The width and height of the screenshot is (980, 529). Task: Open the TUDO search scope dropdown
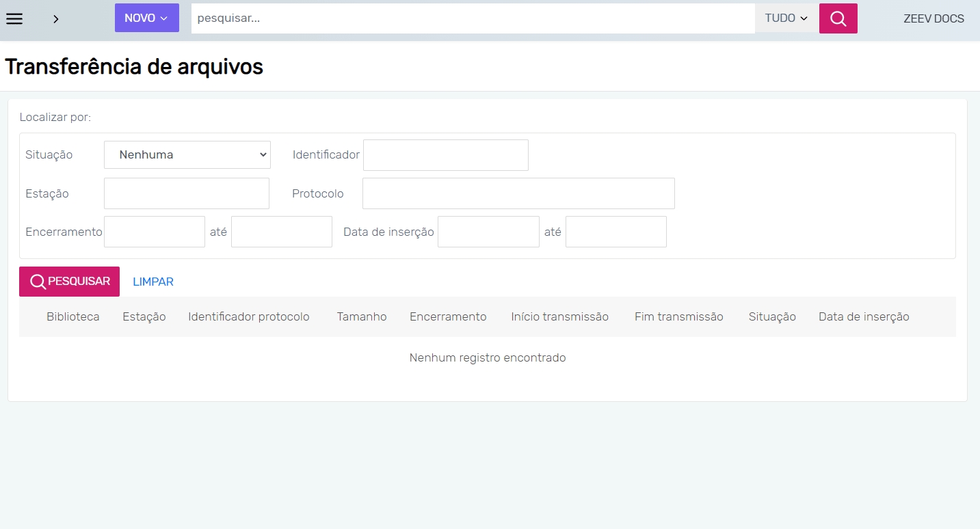[786, 18]
